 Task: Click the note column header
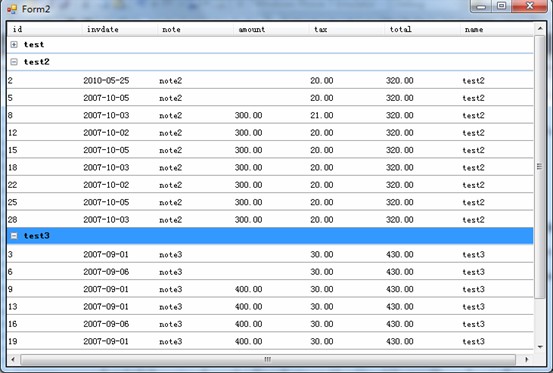coord(195,29)
